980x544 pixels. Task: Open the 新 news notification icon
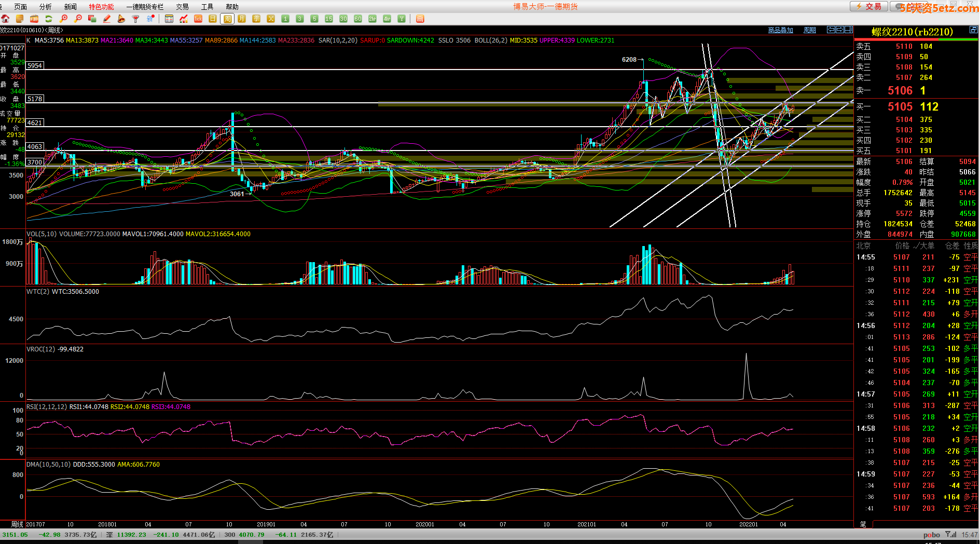coord(150,19)
